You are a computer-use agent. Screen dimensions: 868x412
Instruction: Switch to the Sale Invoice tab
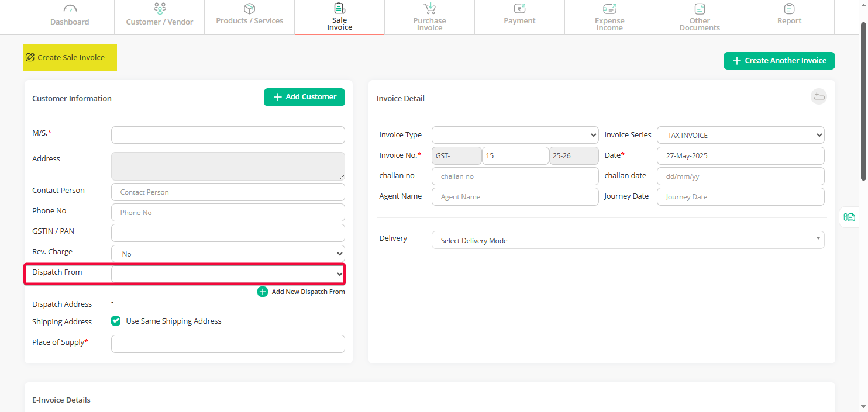(339, 18)
